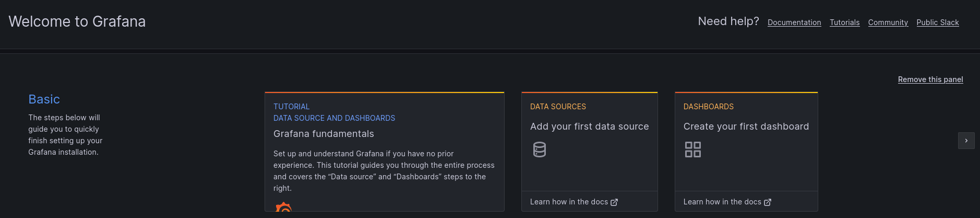Click the dashboard grid icon

click(x=693, y=150)
